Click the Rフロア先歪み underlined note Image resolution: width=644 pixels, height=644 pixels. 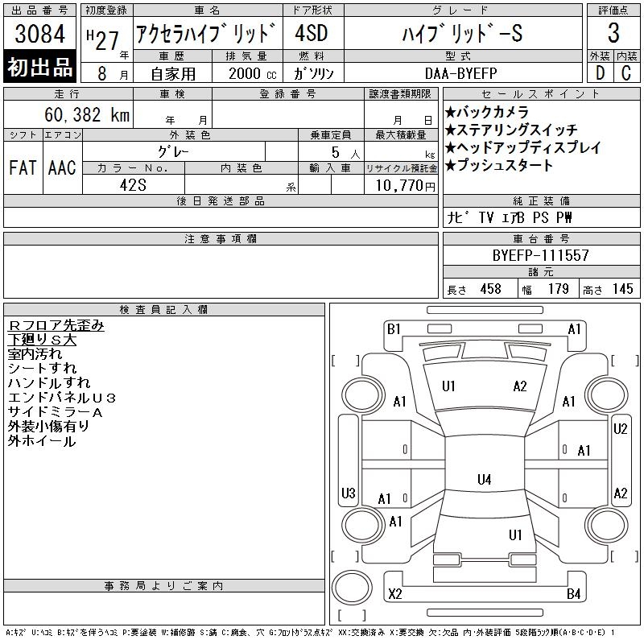pyautogui.click(x=56, y=325)
